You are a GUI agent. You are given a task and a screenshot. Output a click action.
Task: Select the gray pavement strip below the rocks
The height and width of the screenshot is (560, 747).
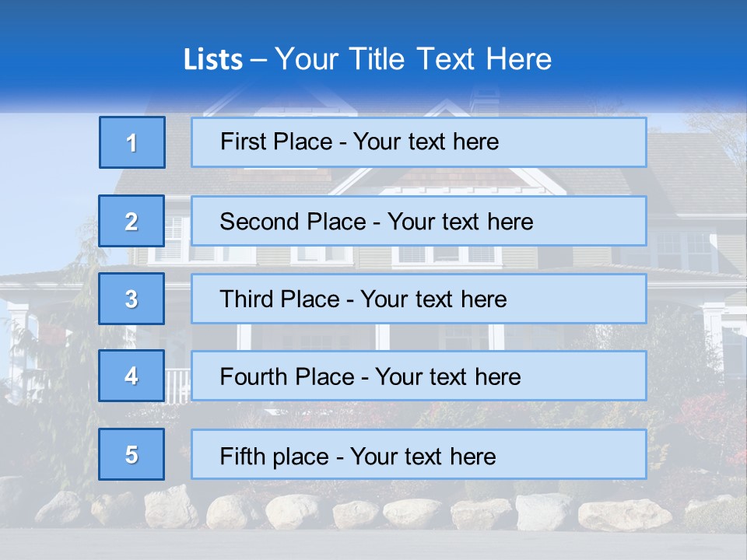373,544
